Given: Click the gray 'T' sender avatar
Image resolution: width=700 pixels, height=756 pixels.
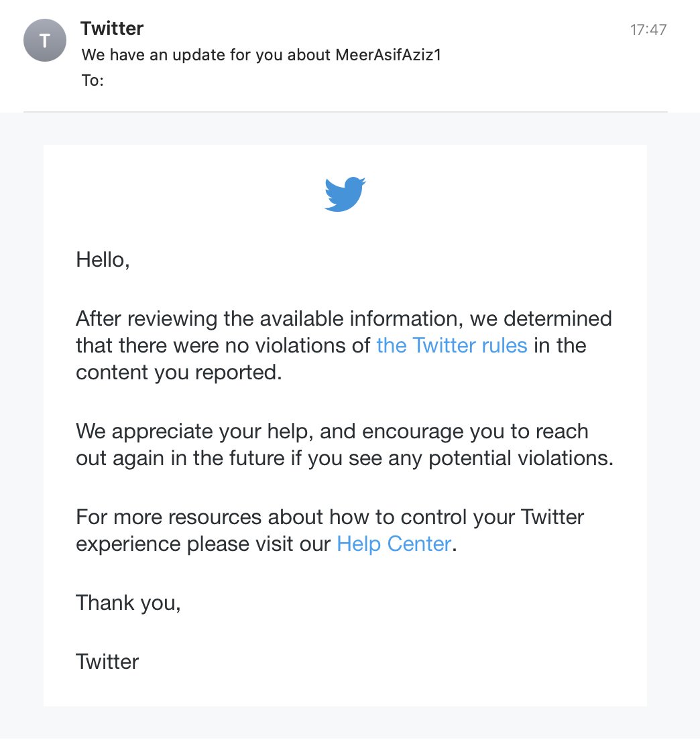Looking at the screenshot, I should point(45,40).
